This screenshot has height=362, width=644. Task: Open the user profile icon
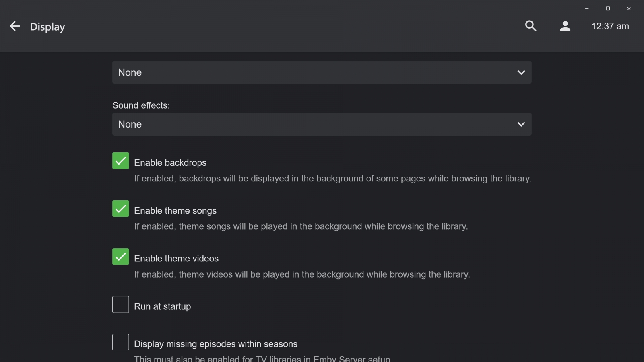coord(565,26)
